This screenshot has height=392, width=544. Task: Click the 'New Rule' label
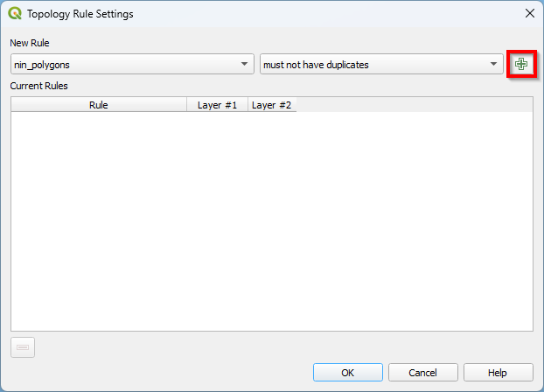tap(30, 43)
